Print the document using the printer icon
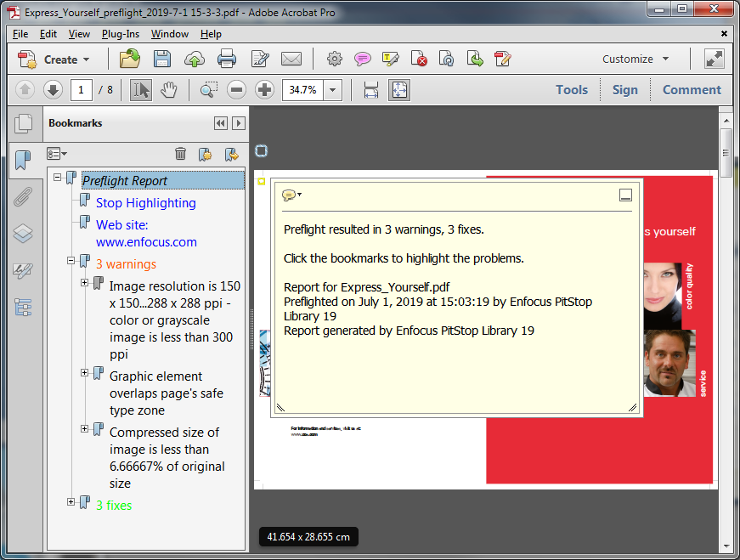 pos(226,59)
